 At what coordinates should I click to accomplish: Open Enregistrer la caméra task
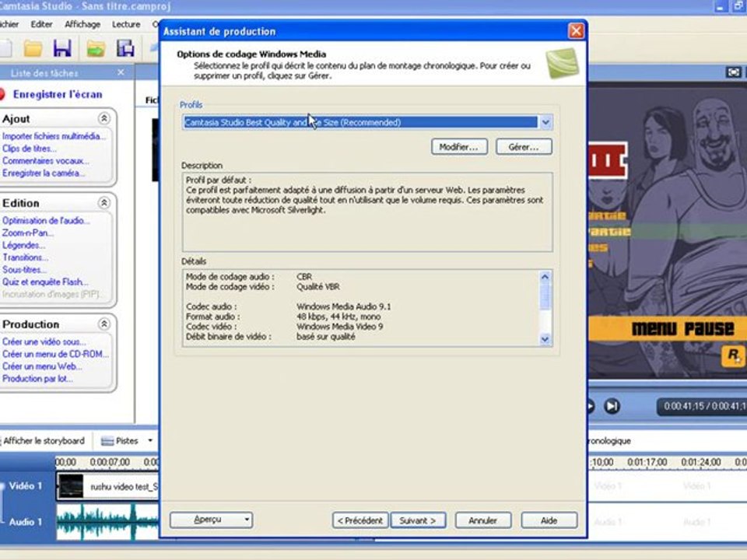click(44, 173)
